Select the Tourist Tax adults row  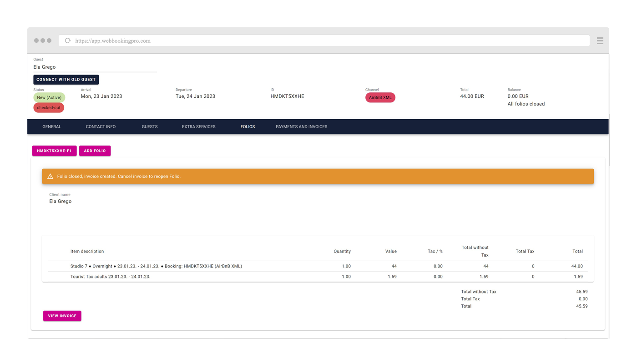pyautogui.click(x=111, y=277)
